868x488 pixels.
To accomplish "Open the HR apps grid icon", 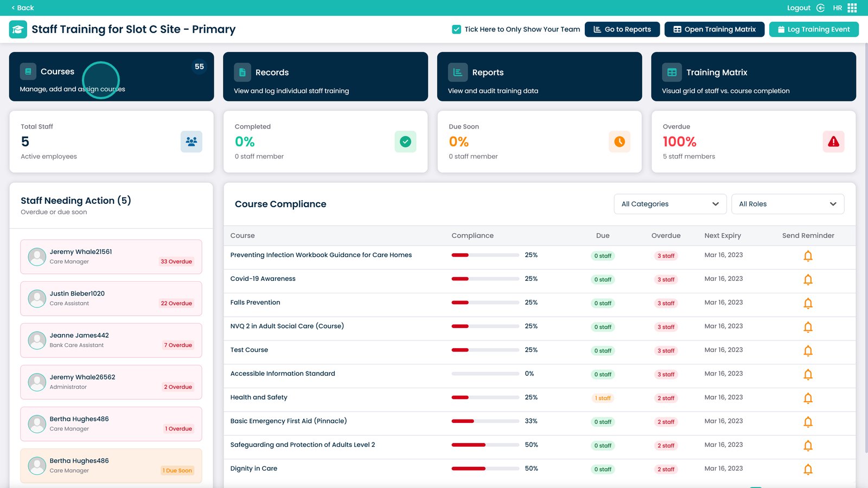I will [852, 8].
